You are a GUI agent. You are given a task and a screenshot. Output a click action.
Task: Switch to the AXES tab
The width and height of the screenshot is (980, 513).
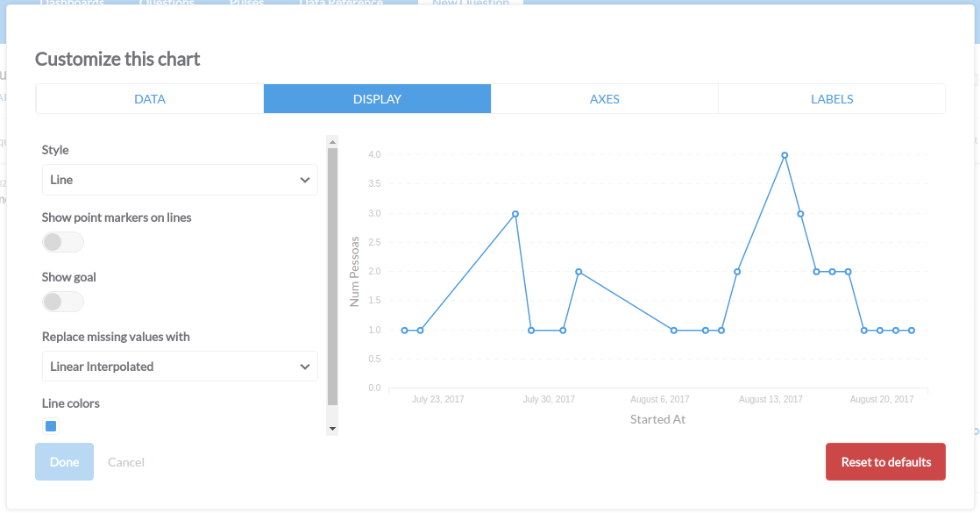coord(605,98)
